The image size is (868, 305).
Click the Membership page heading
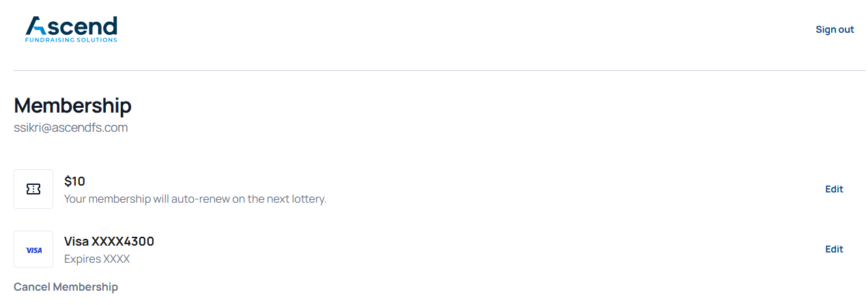pyautogui.click(x=72, y=106)
